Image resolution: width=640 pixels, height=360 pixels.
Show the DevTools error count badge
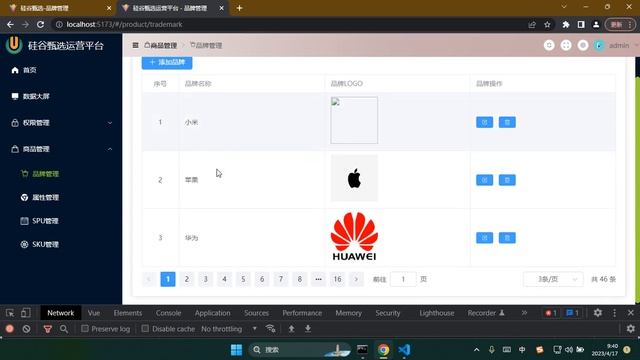click(551, 313)
